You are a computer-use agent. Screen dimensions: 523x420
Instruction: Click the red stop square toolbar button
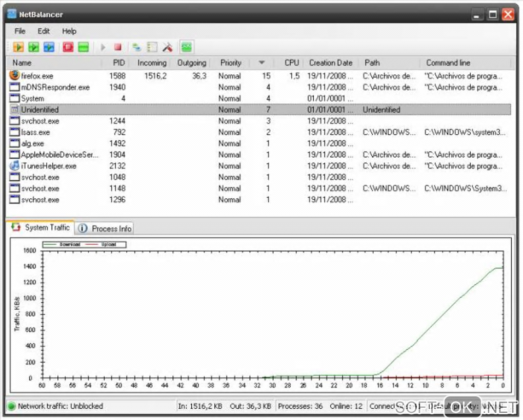(x=118, y=47)
